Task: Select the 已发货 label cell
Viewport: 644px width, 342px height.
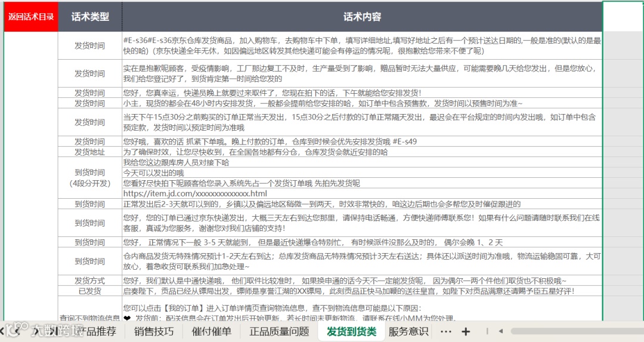Action: tap(90, 291)
